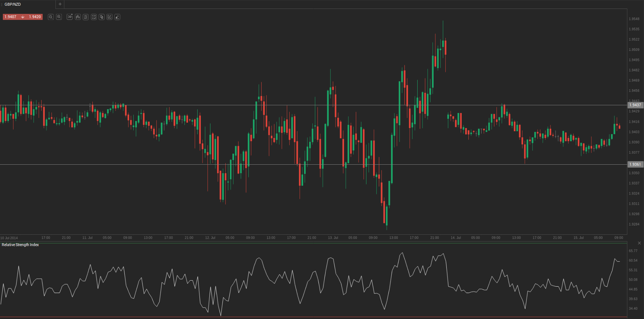Open the candlestick chart type selector
Viewport: 644px width, 319px height.
78,17
